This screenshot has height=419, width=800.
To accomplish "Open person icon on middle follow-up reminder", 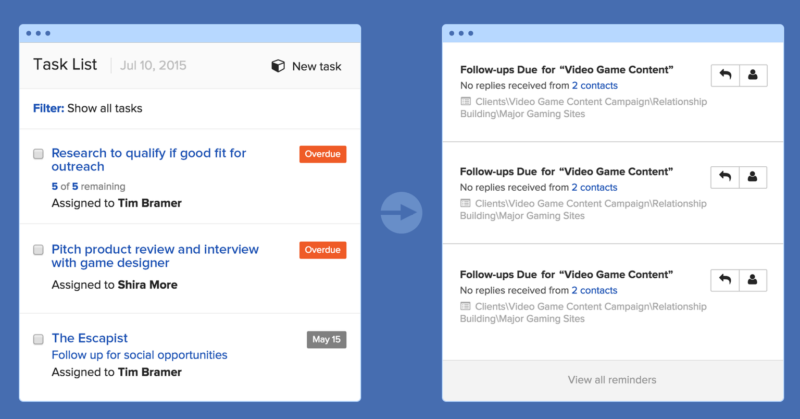I will tap(753, 177).
